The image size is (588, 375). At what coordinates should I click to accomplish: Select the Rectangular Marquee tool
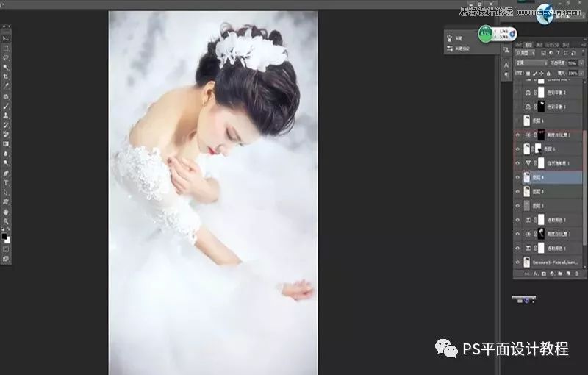[x=6, y=48]
